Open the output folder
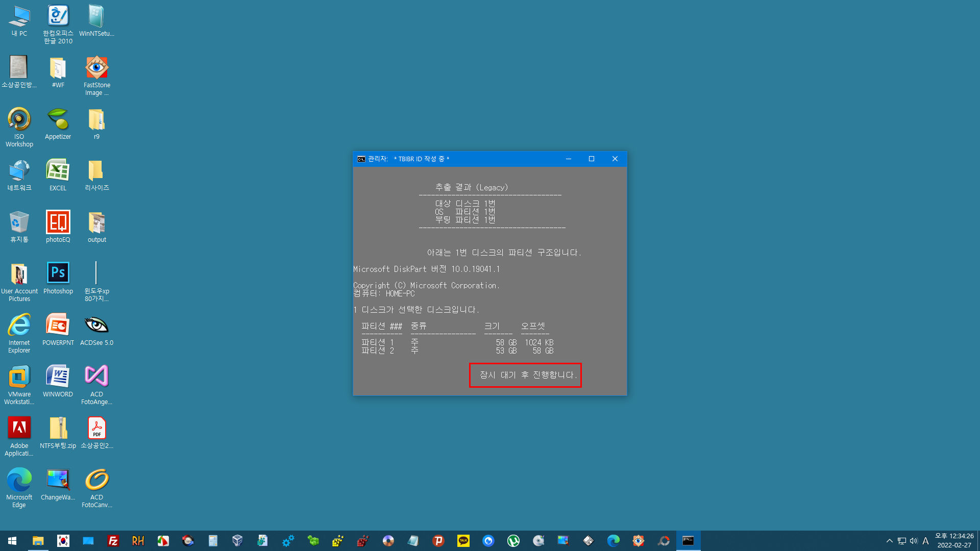This screenshot has height=551, width=980. point(96,227)
